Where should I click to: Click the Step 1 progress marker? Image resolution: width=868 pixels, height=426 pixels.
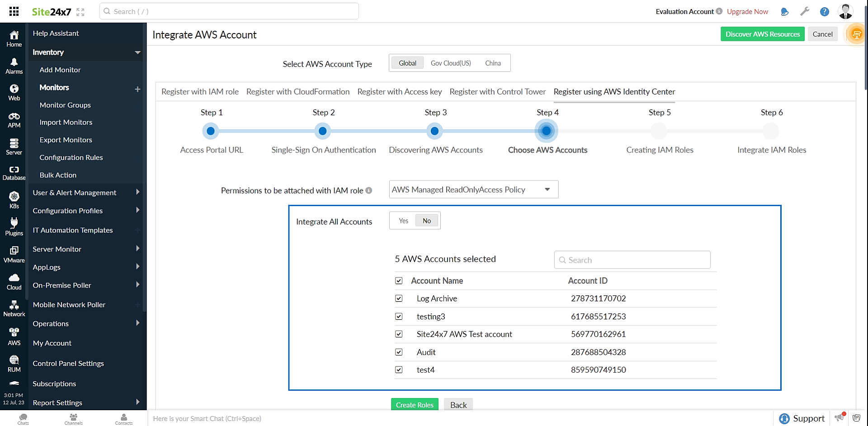(x=211, y=131)
